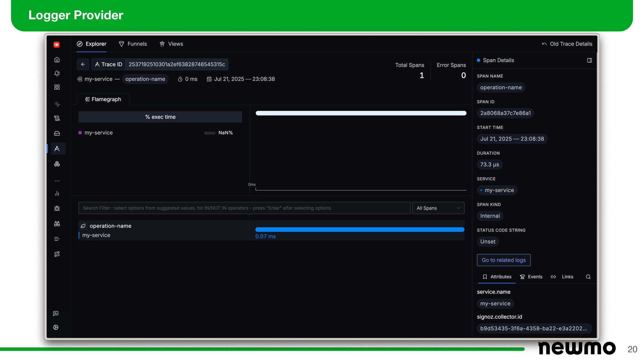Open the Links tab in Span Details
The image size is (644, 362).
(562, 277)
